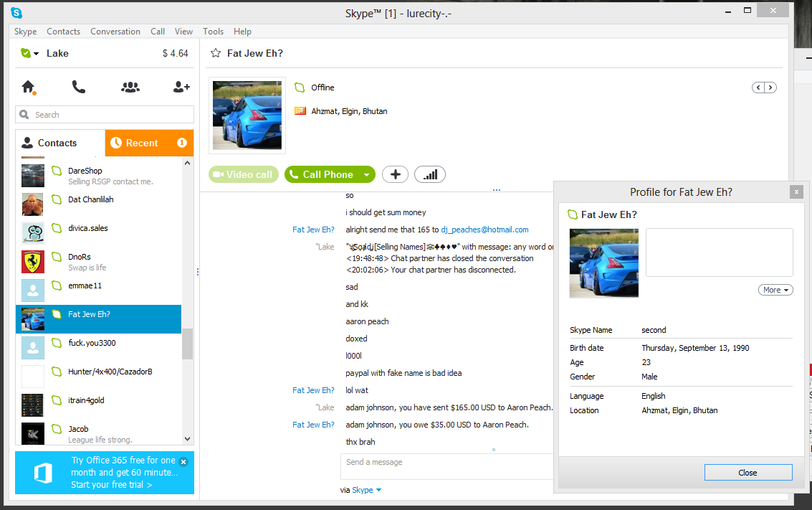Viewport: 812px width, 510px height.
Task: Create a group using the people icon
Action: point(130,87)
